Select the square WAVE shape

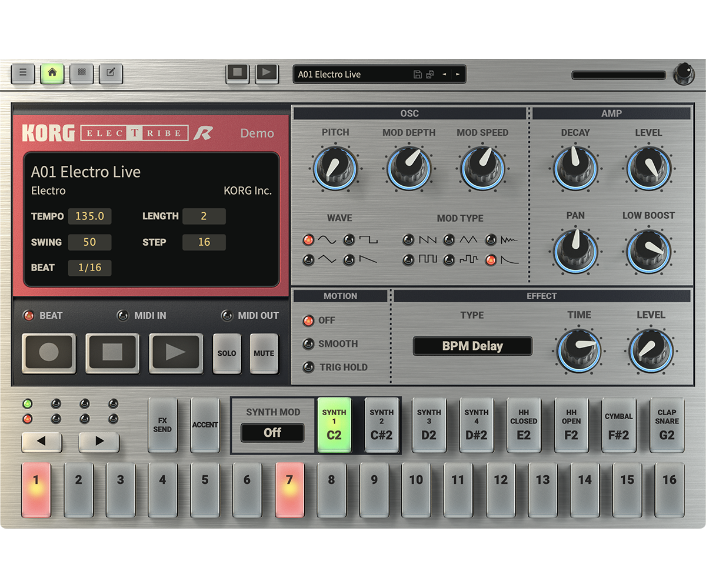[349, 240]
